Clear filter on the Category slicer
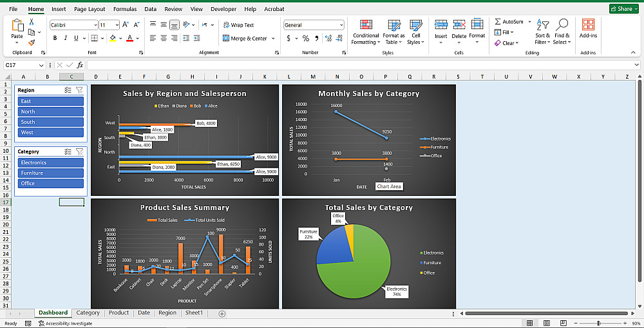 pos(80,151)
